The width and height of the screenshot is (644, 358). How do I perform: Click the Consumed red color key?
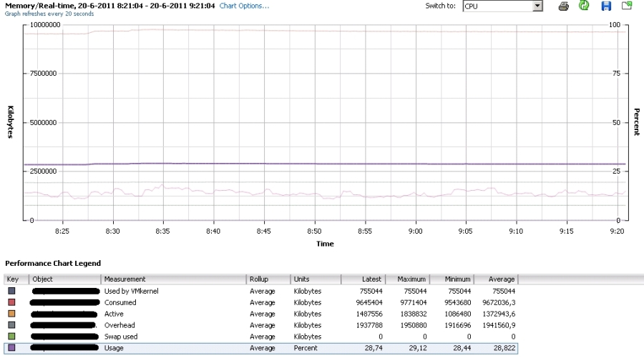(x=11, y=302)
